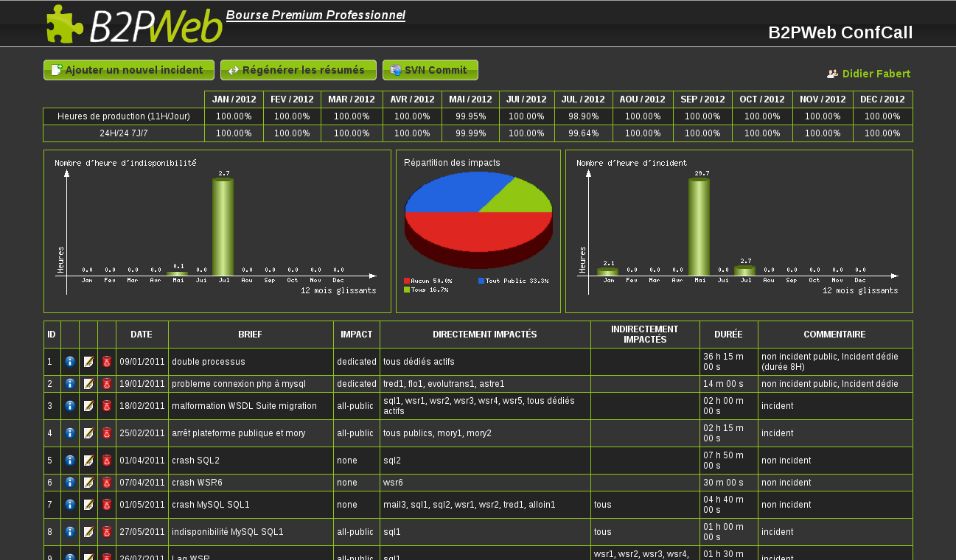Click the IMPACT column header
Screen dimensions: 956x560
pos(356,335)
